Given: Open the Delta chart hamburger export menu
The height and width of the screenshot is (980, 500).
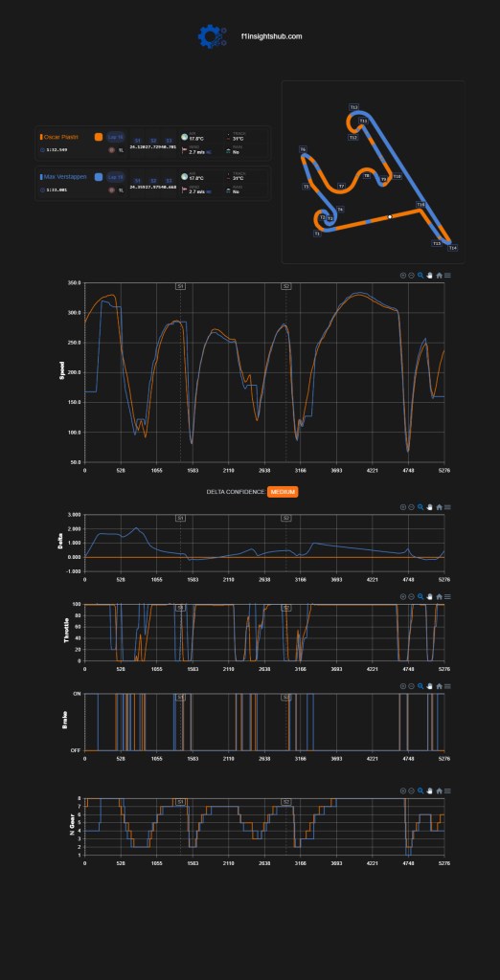Looking at the screenshot, I should click(447, 507).
